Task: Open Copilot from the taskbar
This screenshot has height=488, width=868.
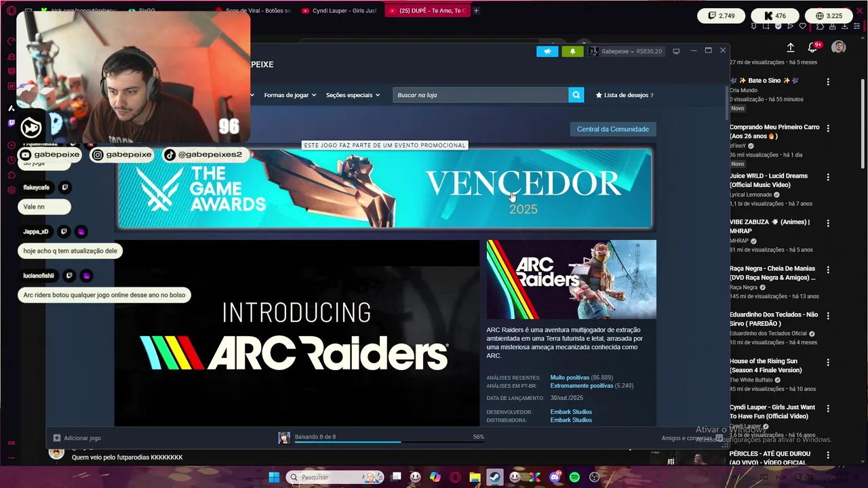Action: [435, 477]
